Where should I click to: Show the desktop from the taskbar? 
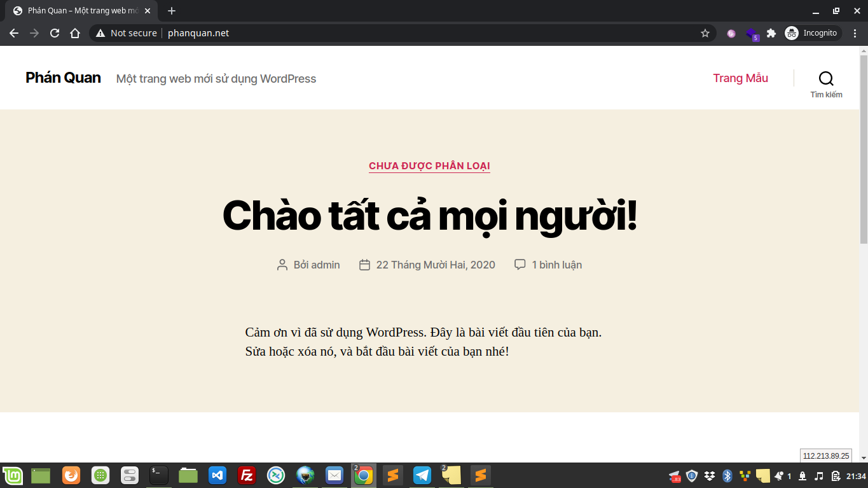pyautogui.click(x=41, y=475)
